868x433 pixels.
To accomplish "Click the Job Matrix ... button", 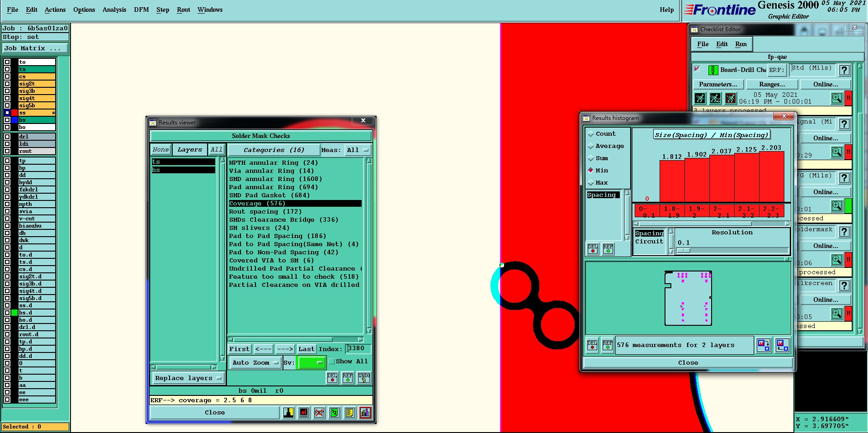I will [x=35, y=48].
